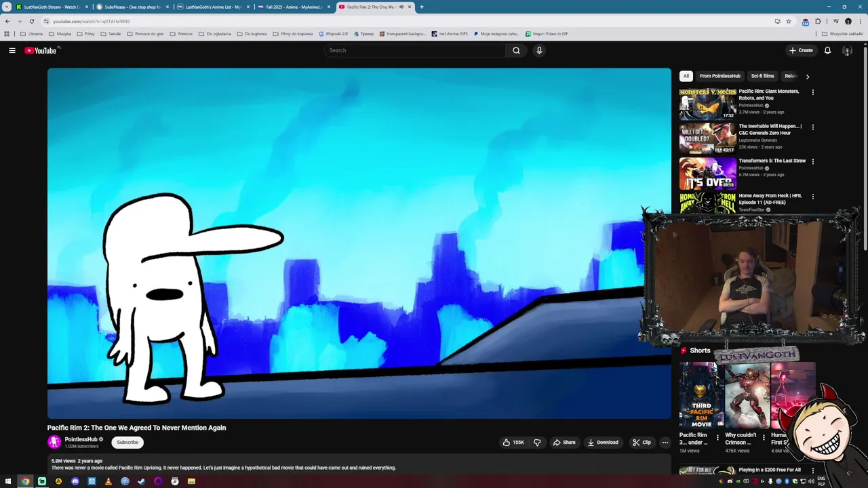Open Transformers 5: The Last Straw thumbnail
868x488 pixels.
tap(708, 173)
